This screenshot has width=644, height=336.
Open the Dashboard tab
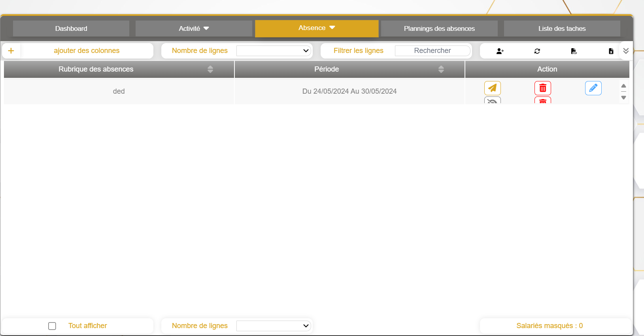pos(71,28)
